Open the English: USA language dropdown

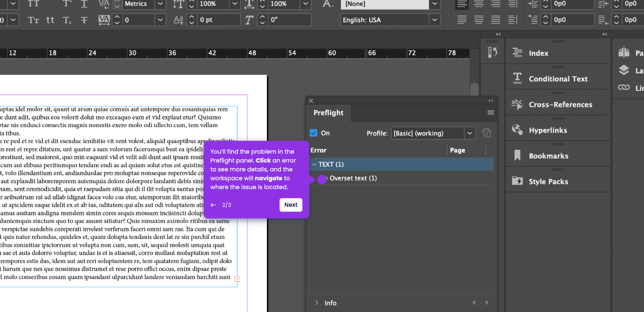[x=434, y=20]
